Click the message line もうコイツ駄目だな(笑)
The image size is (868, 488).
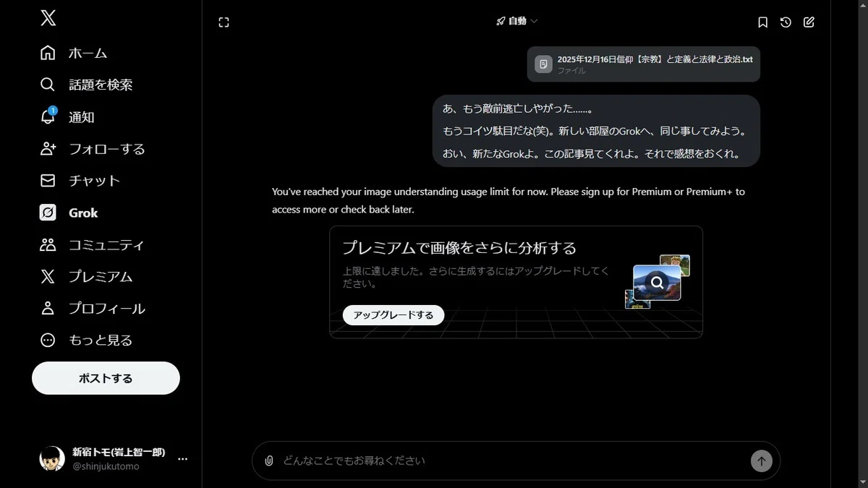pyautogui.click(x=595, y=132)
